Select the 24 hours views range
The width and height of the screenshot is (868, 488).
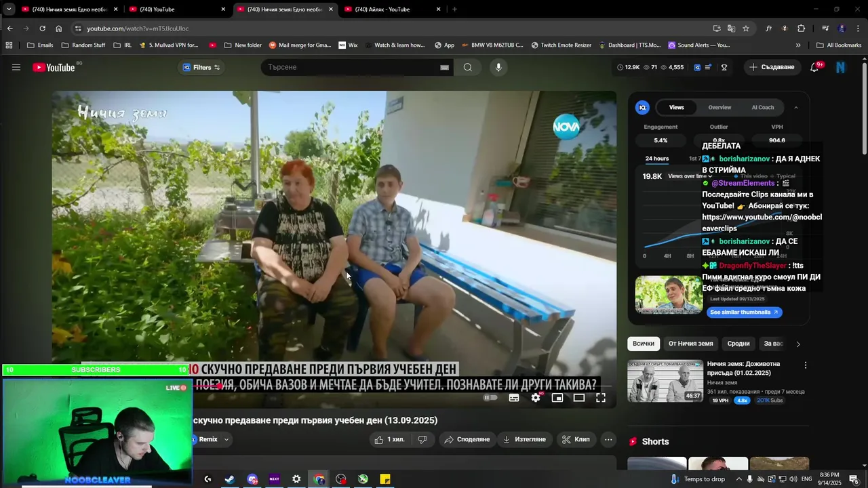click(x=656, y=159)
